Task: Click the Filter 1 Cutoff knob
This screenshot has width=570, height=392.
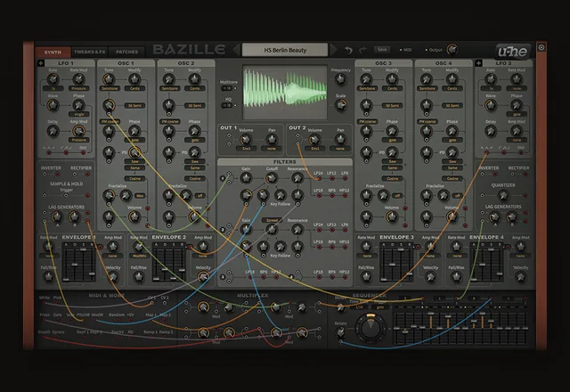Action: [271, 178]
